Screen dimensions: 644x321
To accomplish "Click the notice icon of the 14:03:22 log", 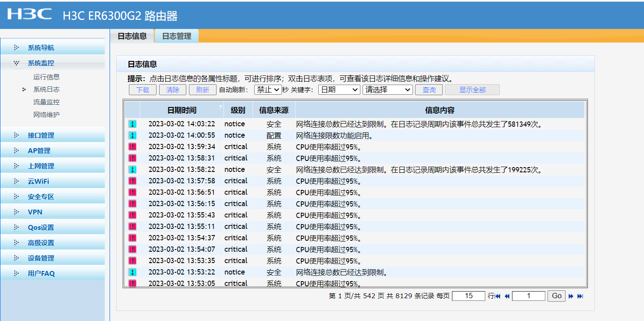I will (132, 124).
